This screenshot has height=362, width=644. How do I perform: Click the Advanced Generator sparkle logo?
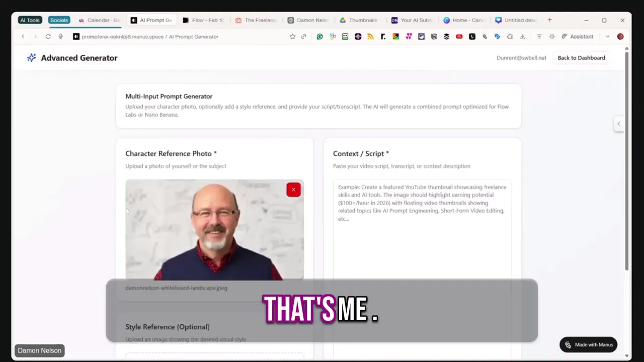pos(32,58)
